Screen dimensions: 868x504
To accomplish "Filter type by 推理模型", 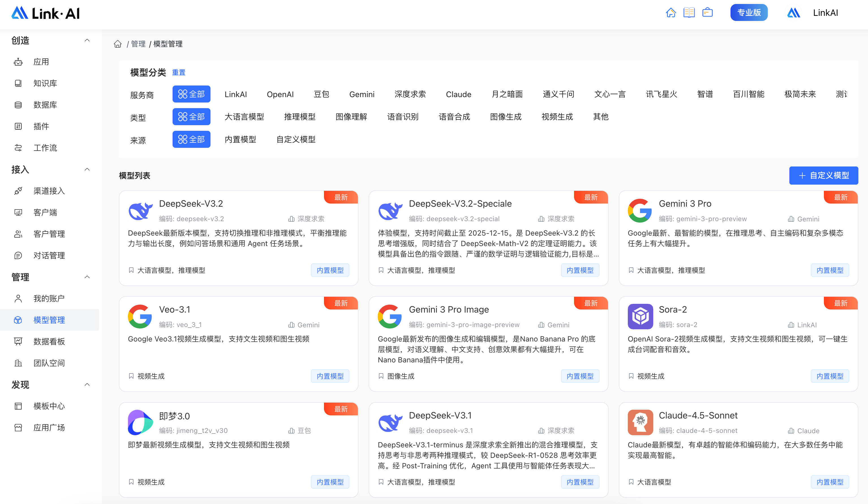I will [300, 117].
